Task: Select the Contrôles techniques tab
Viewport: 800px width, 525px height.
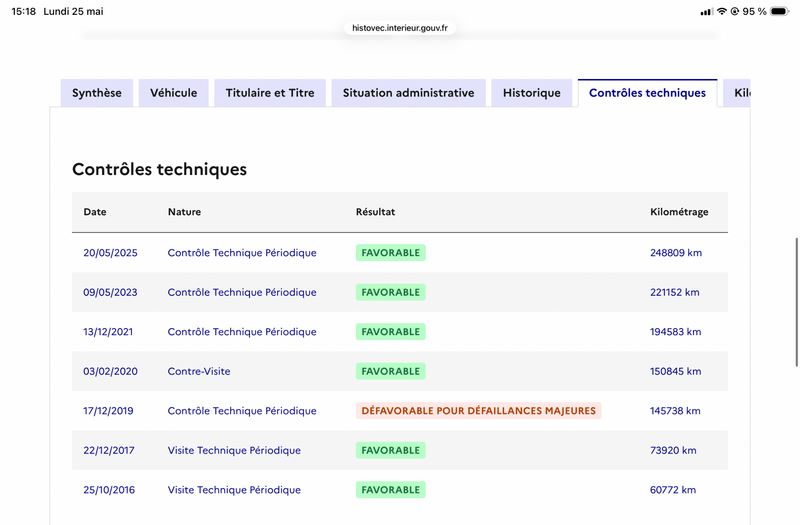Action: click(x=647, y=93)
